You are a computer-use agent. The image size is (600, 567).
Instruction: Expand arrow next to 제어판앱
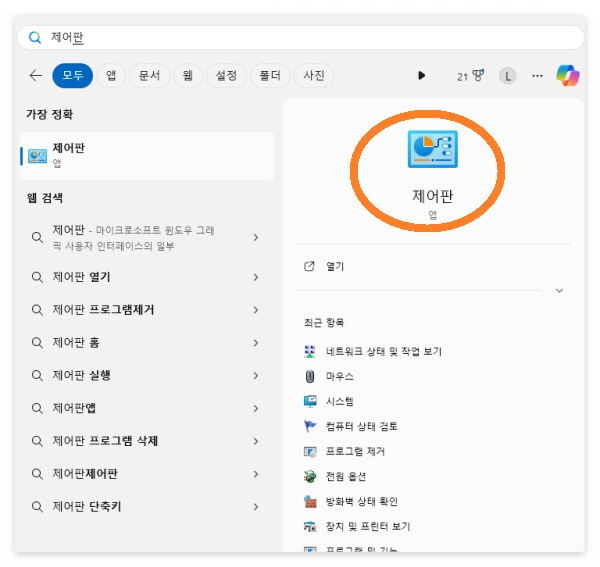[256, 408]
